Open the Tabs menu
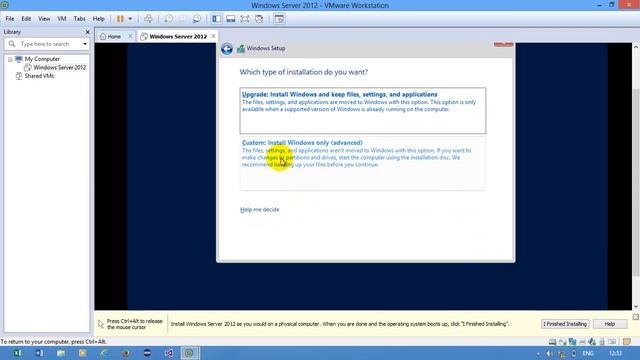The image size is (640, 360). pyautogui.click(x=79, y=19)
